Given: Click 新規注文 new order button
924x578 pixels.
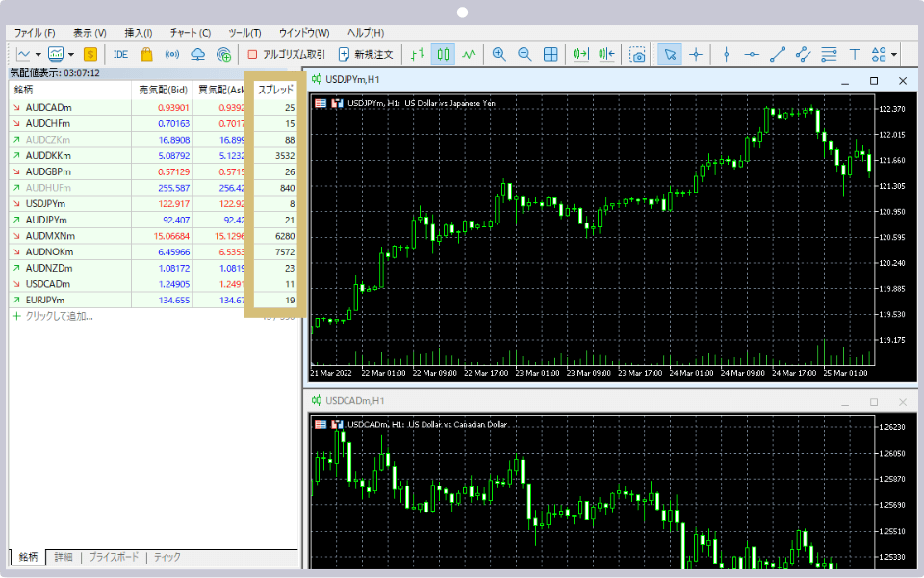Looking at the screenshot, I should pyautogui.click(x=366, y=54).
